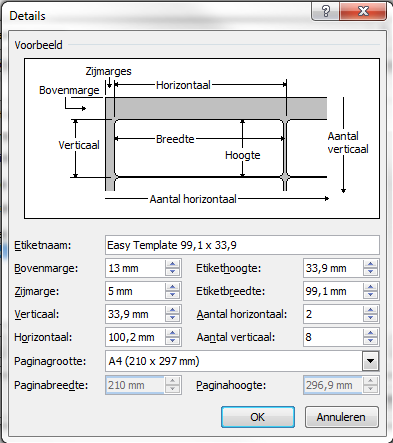The image size is (393, 443).
Task: Increase the Etikethoogte value
Action: point(371,264)
